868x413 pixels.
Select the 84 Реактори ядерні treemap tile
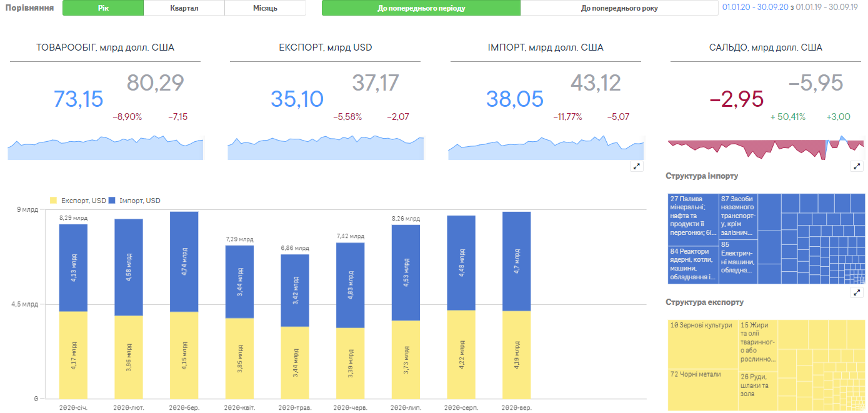click(x=693, y=264)
